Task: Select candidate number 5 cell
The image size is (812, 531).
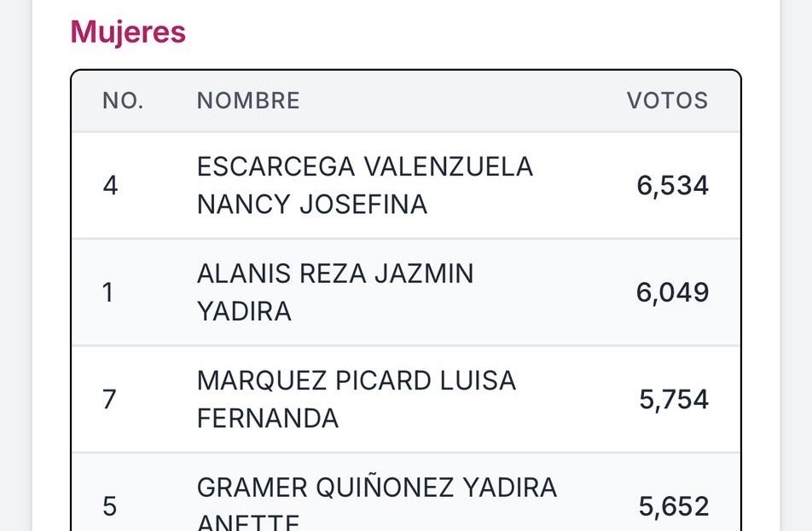Action: pyautogui.click(x=109, y=506)
